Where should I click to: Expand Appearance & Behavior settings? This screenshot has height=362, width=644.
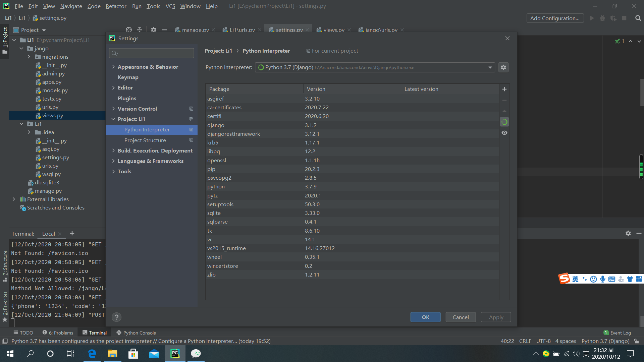113,67
